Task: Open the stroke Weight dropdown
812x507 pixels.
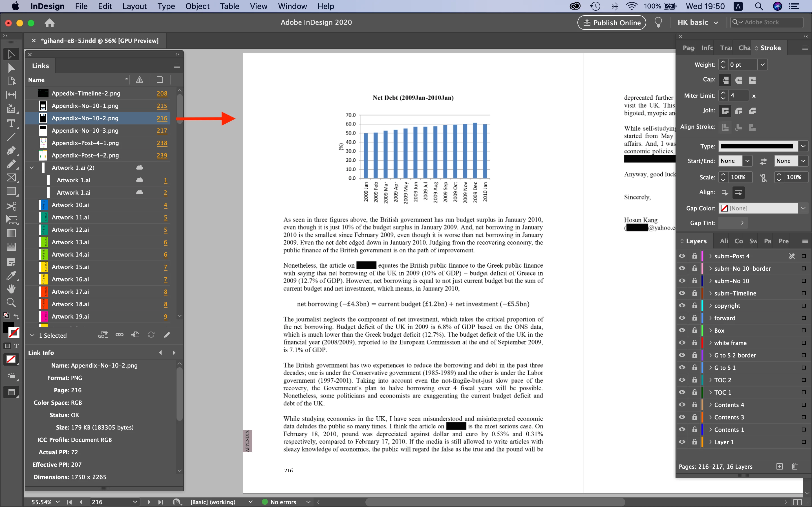Action: [762, 65]
